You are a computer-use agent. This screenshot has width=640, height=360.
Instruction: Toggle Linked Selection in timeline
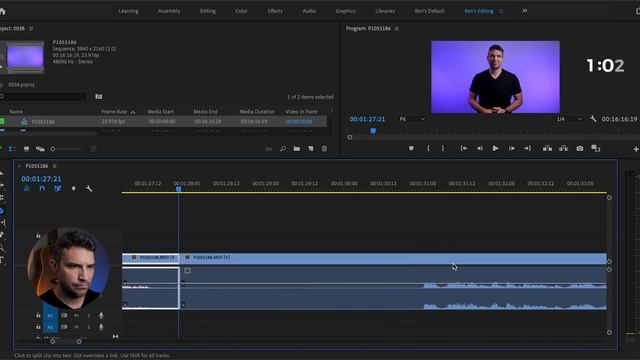click(58, 189)
